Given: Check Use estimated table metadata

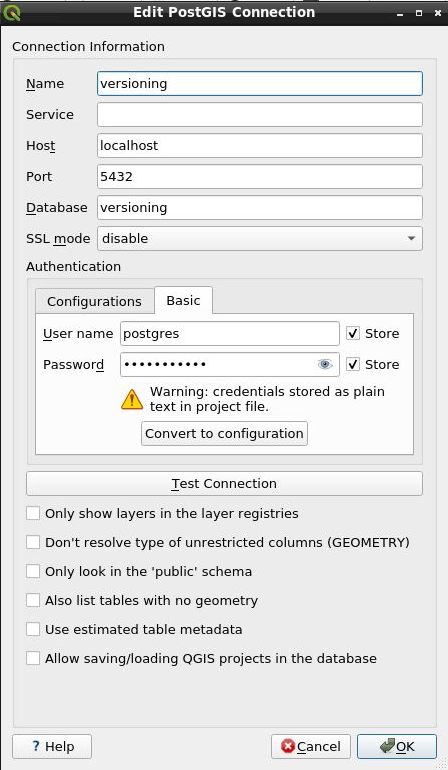Looking at the screenshot, I should pyautogui.click(x=33, y=629).
